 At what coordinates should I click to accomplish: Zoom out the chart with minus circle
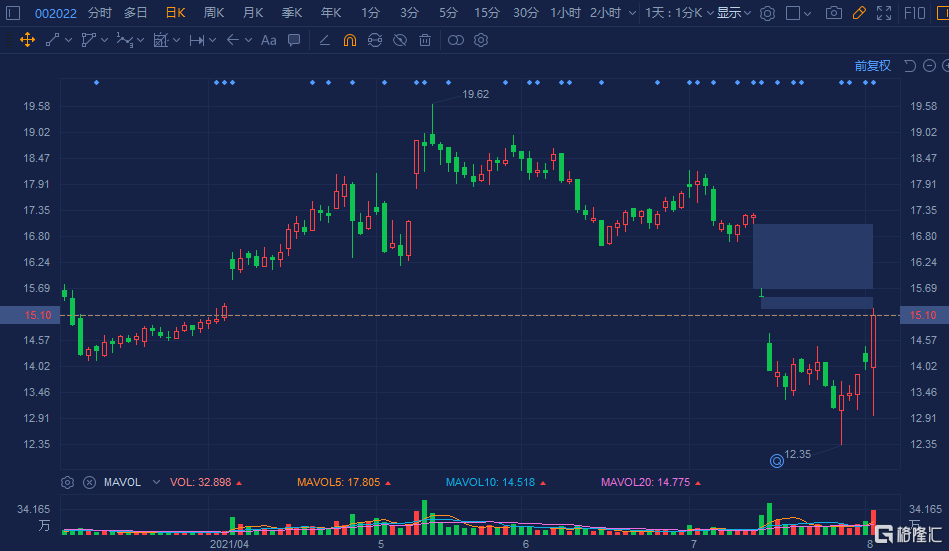pos(930,65)
